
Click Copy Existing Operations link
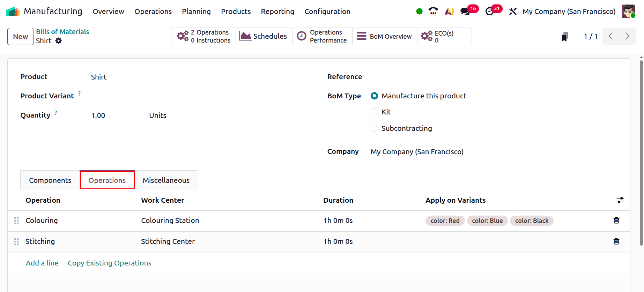tap(110, 263)
